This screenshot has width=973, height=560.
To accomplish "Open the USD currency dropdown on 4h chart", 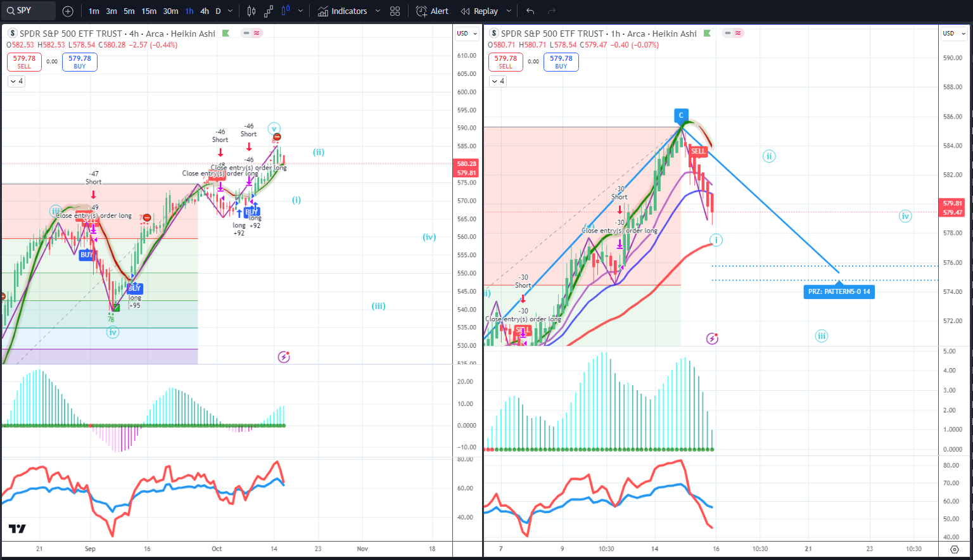I will pos(467,34).
